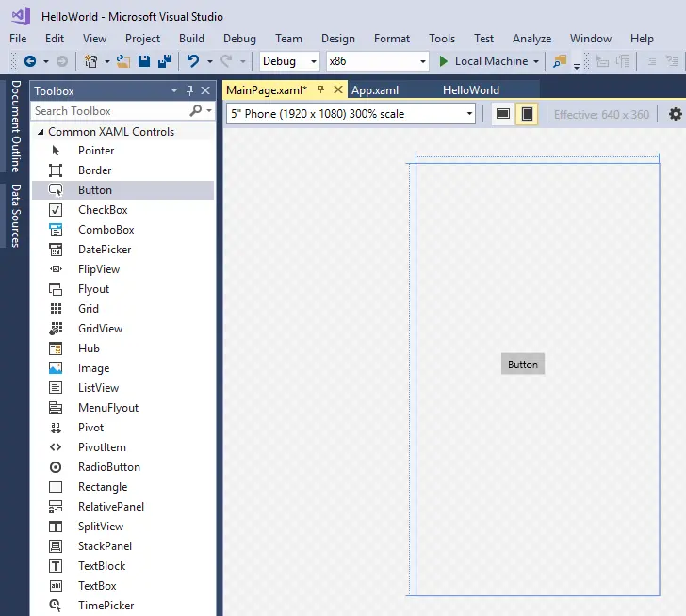686x616 pixels.
Task: Select the RadioButton control in Toolbox
Action: pos(122,467)
